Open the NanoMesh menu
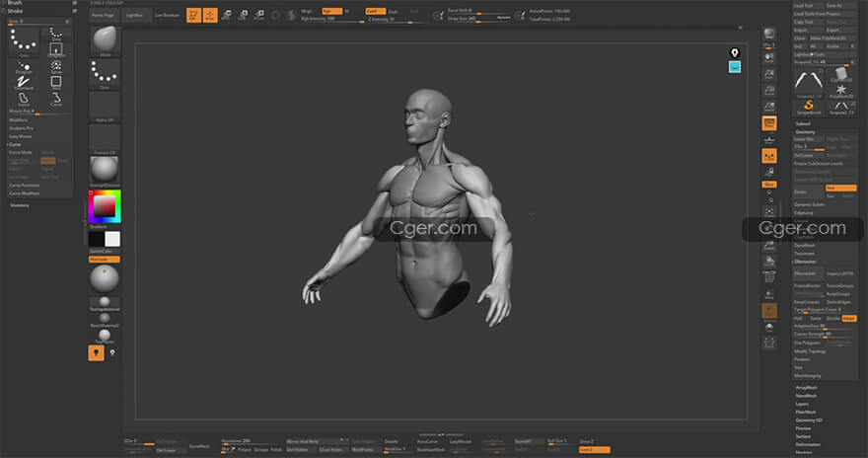868x458 pixels. point(806,396)
